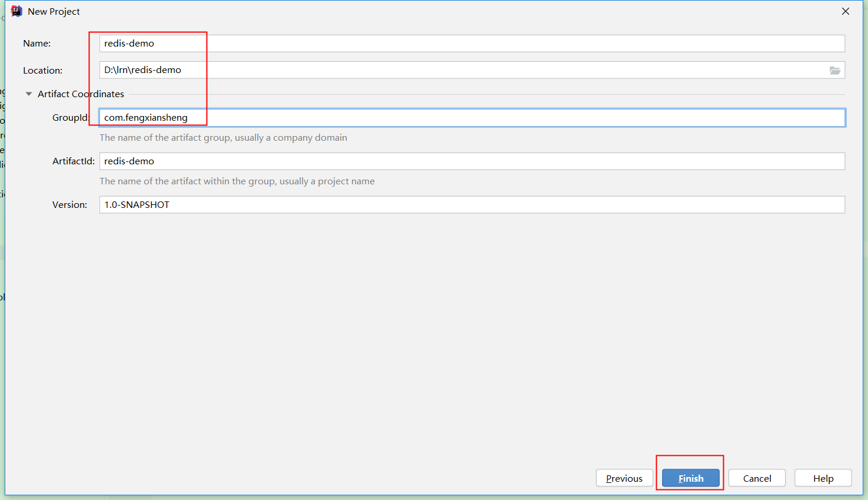
Task: Click the 'Location:' label
Action: pos(43,71)
